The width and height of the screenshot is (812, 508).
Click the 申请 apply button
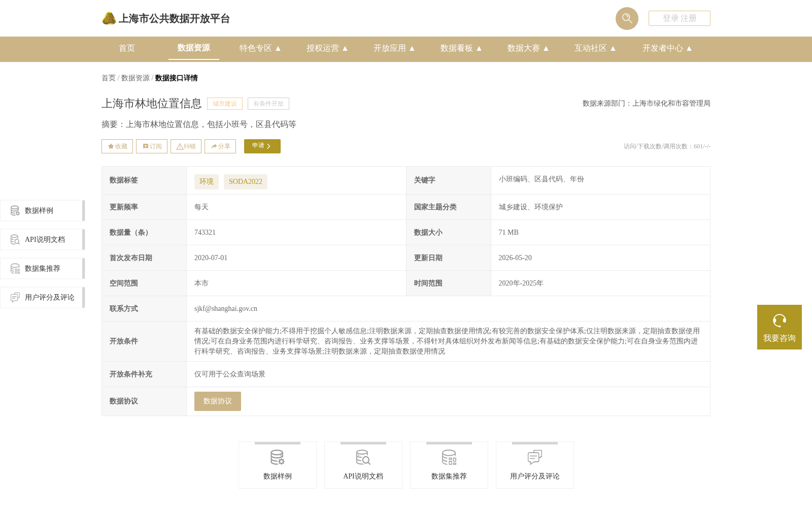[262, 146]
